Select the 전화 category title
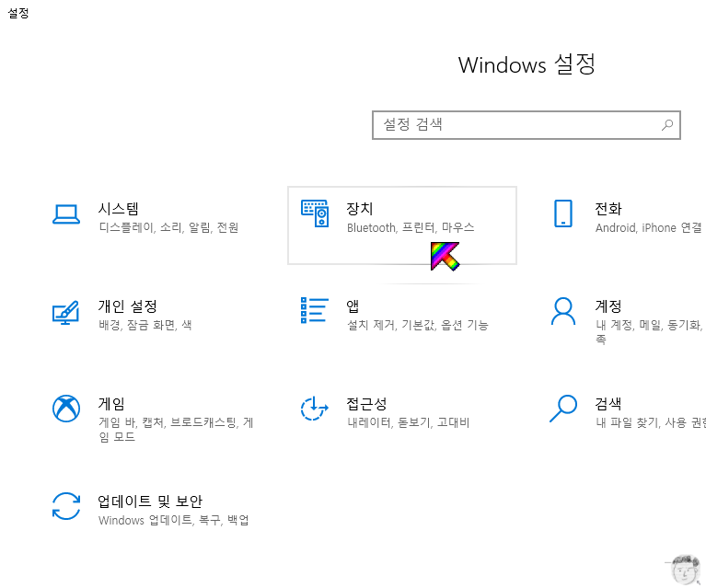Screen dimensions: 706x588 (x=608, y=209)
